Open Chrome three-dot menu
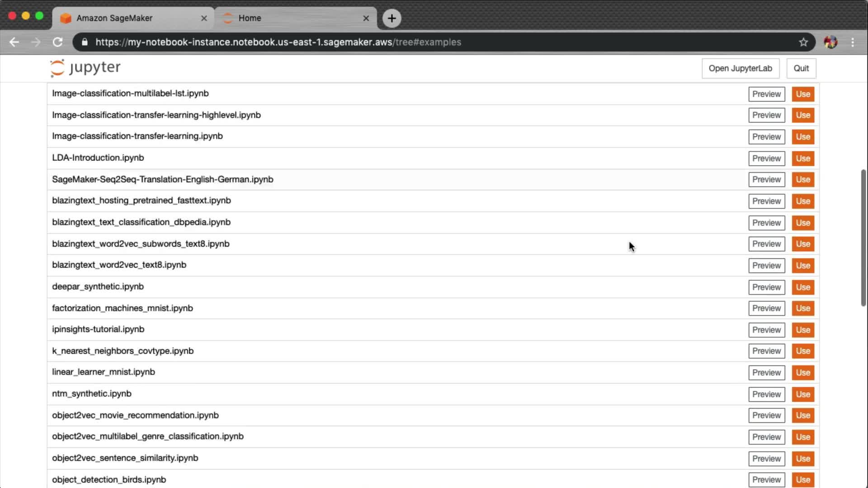Screen dimensions: 868x488 pos(853,42)
